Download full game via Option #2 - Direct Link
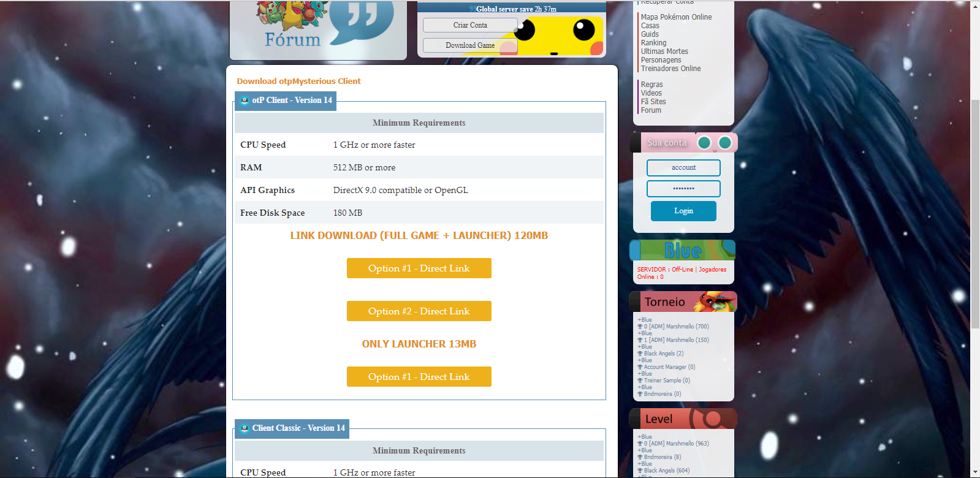The width and height of the screenshot is (980, 478). click(419, 311)
